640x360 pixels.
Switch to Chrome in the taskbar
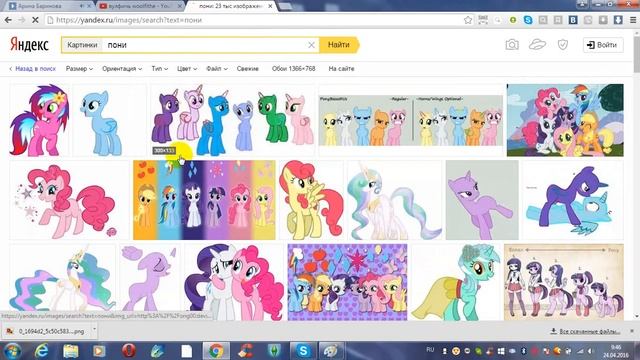(x=216, y=351)
